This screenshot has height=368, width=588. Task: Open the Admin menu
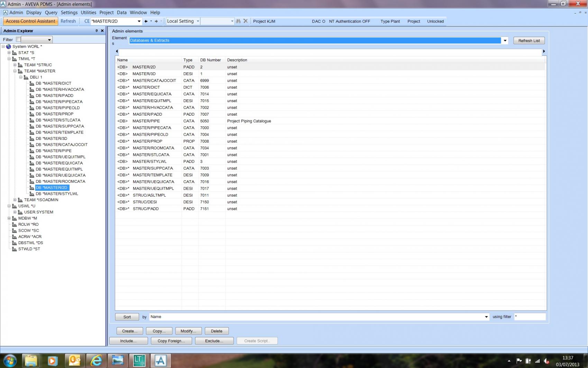point(16,12)
